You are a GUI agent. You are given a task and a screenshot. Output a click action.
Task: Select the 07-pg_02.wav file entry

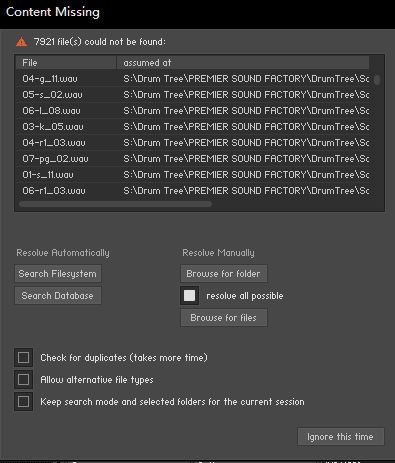(192, 159)
